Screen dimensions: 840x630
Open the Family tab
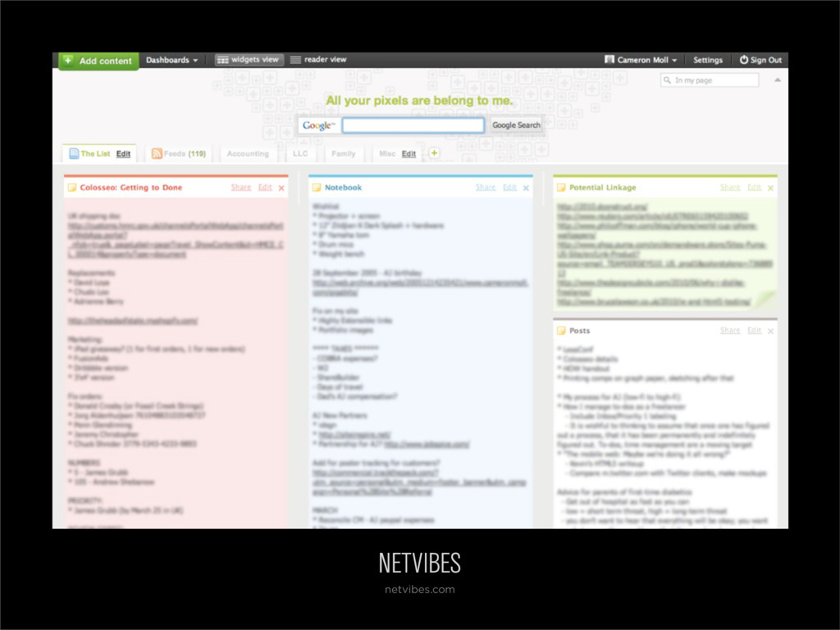tap(344, 153)
